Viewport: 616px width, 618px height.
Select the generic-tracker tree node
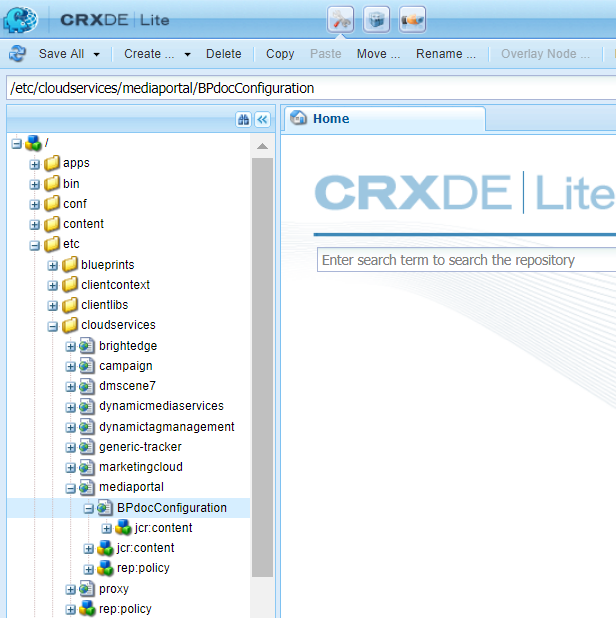[x=140, y=447]
